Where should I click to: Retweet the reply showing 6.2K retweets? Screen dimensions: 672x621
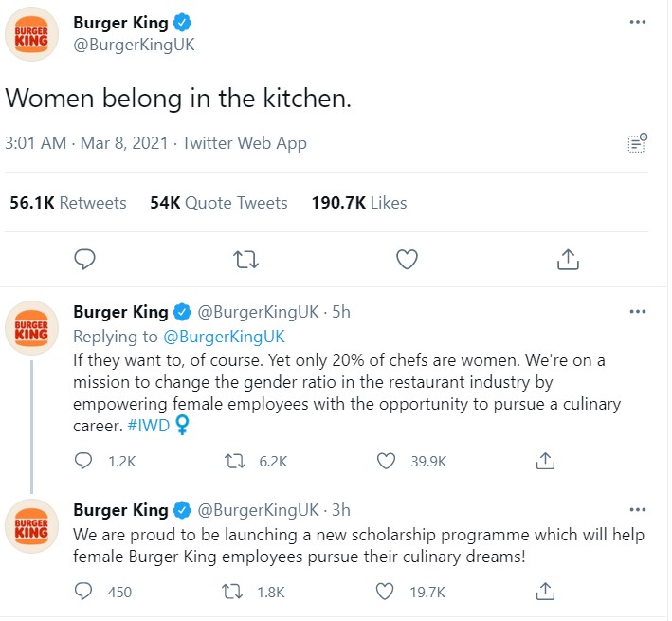[235, 462]
